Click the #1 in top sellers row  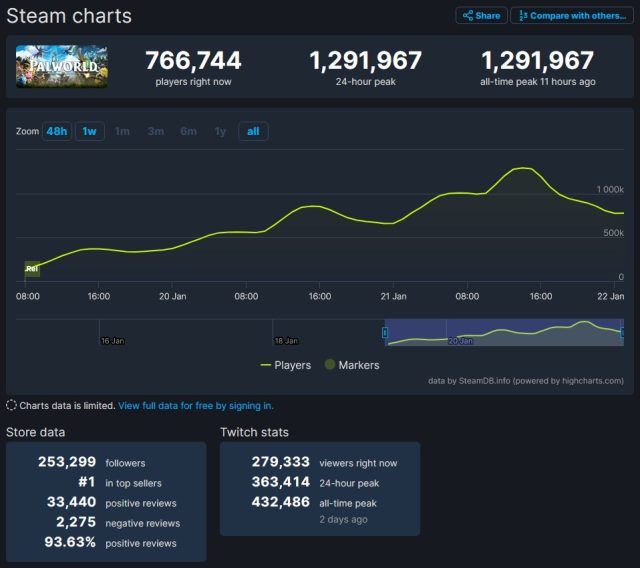coord(120,482)
